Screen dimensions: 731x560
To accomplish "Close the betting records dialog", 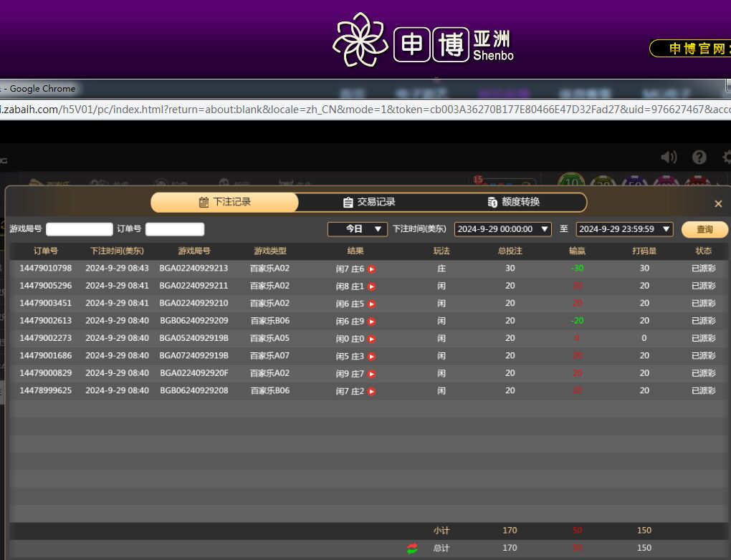I will [718, 204].
